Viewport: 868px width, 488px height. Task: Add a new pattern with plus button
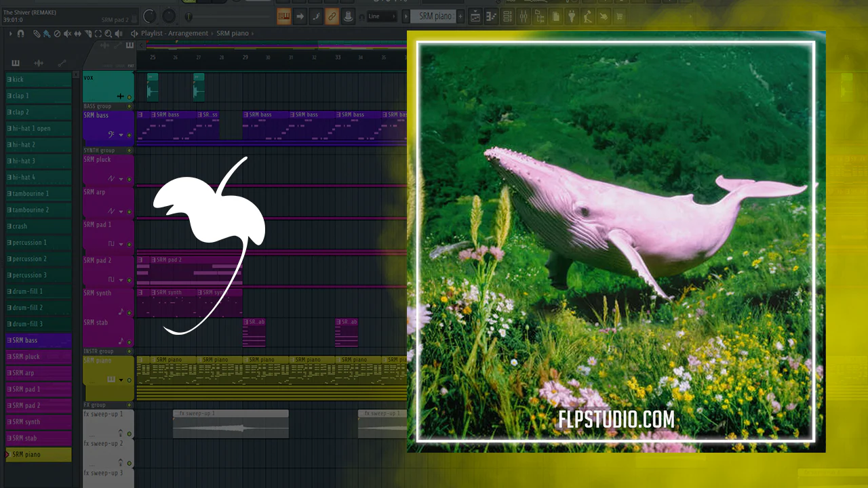pos(461,16)
